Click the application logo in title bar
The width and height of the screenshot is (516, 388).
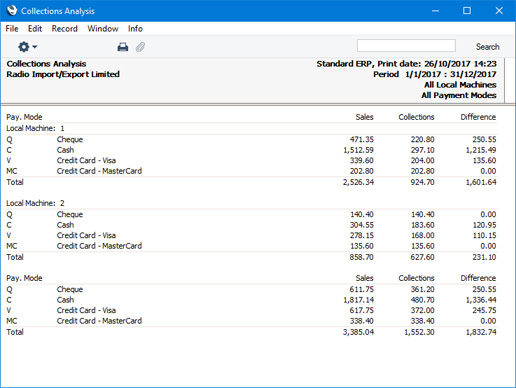point(12,11)
